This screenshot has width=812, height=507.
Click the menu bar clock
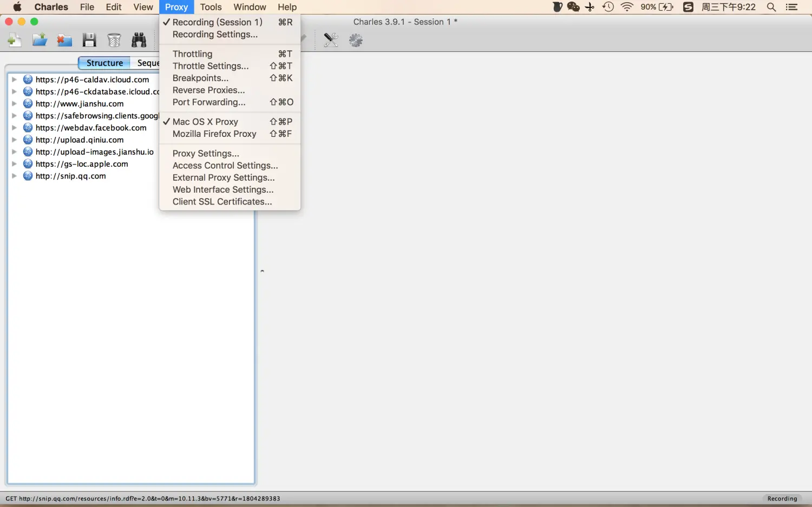729,7
